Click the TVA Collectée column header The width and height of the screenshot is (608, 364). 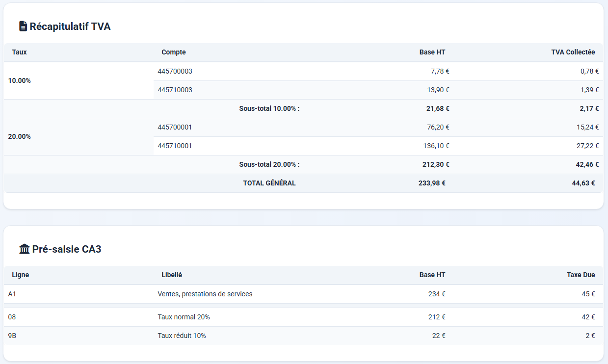tap(573, 52)
